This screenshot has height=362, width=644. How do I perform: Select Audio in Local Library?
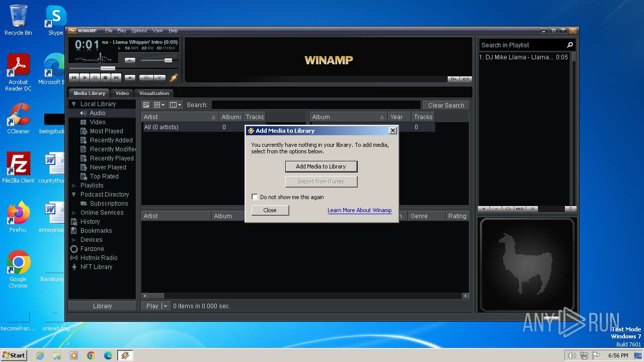98,113
